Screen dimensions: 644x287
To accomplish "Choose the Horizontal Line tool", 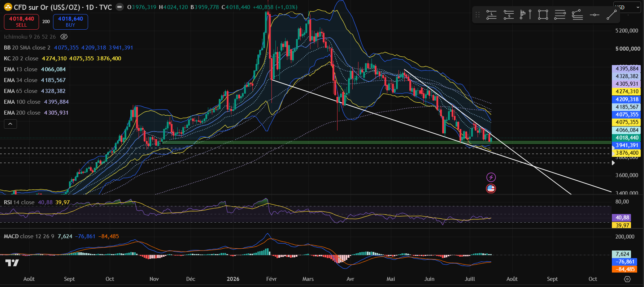I will (x=594, y=15).
